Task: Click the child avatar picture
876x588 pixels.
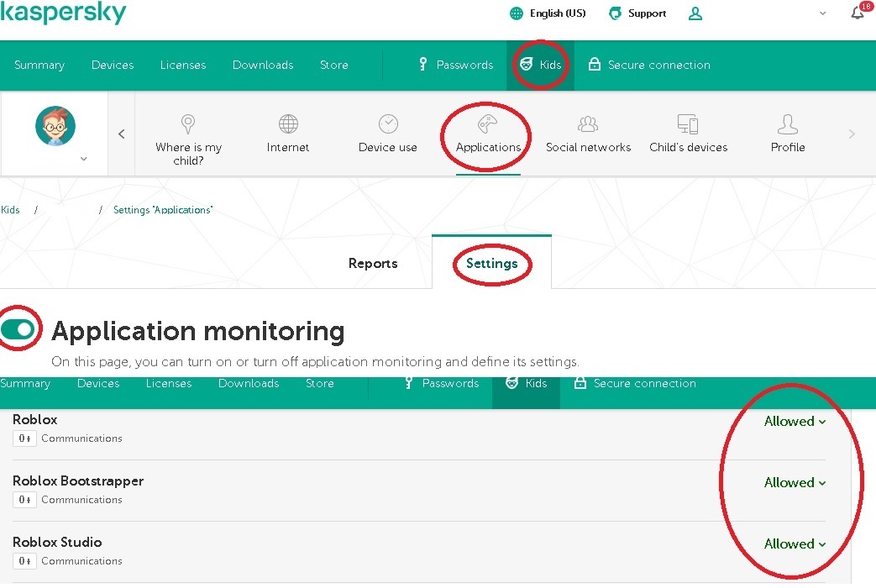Action: pyautogui.click(x=55, y=126)
